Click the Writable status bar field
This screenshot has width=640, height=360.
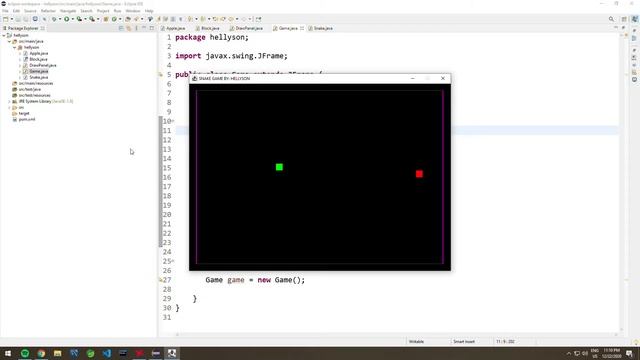(x=417, y=342)
